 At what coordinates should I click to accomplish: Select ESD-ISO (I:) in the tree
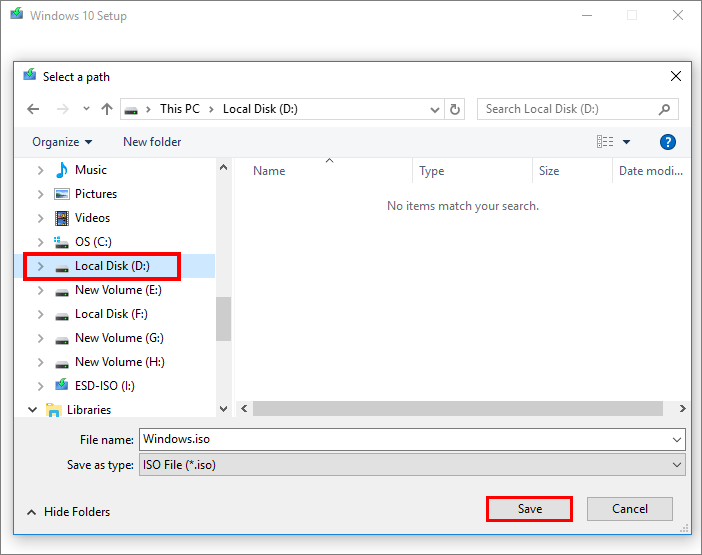(x=105, y=386)
